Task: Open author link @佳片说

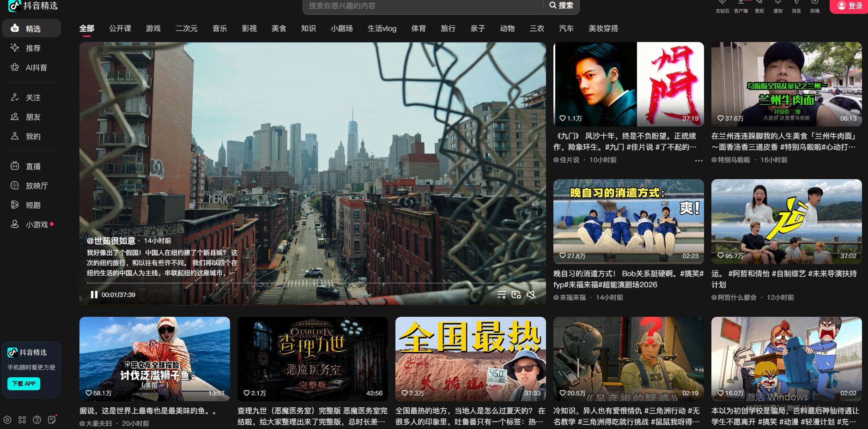Action: click(x=566, y=160)
